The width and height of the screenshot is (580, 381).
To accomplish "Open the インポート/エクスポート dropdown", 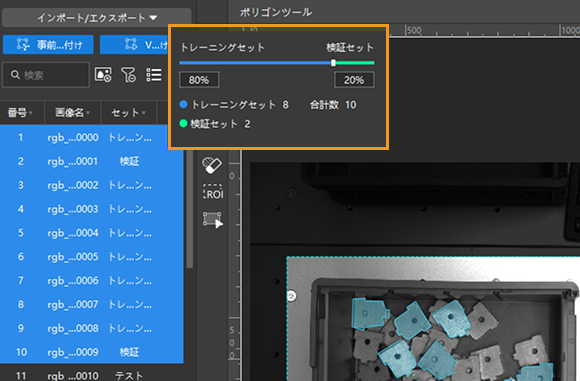I will click(x=97, y=18).
